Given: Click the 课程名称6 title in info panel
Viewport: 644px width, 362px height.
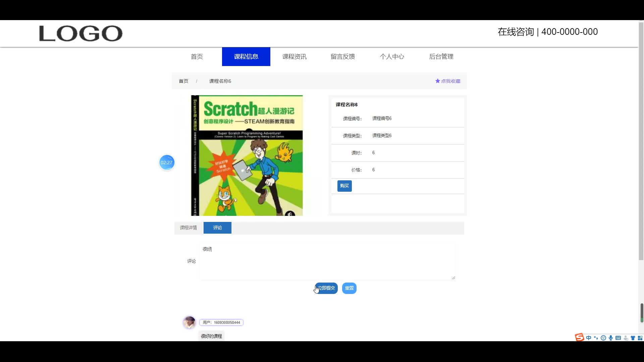Looking at the screenshot, I should [346, 105].
